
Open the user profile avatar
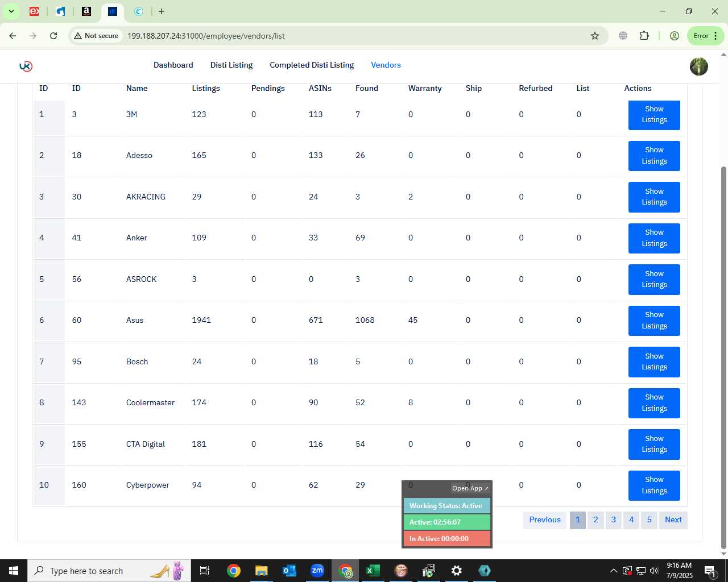(x=698, y=66)
